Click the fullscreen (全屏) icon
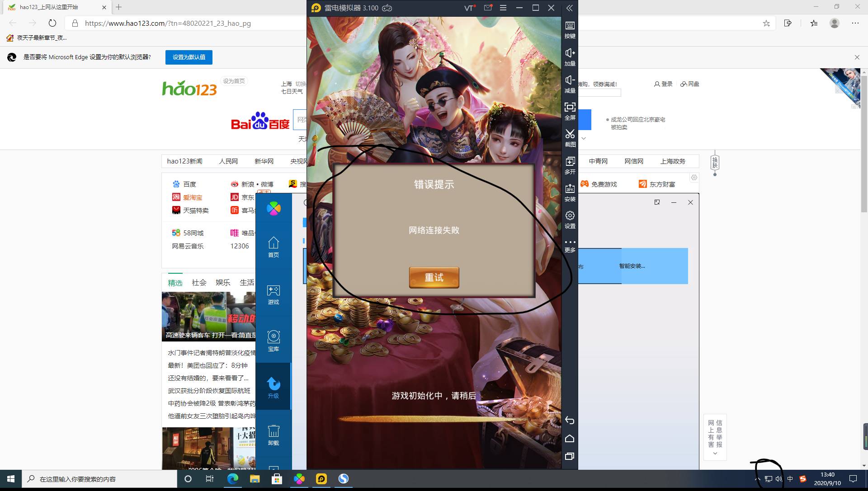The height and width of the screenshot is (491, 868). [x=570, y=110]
